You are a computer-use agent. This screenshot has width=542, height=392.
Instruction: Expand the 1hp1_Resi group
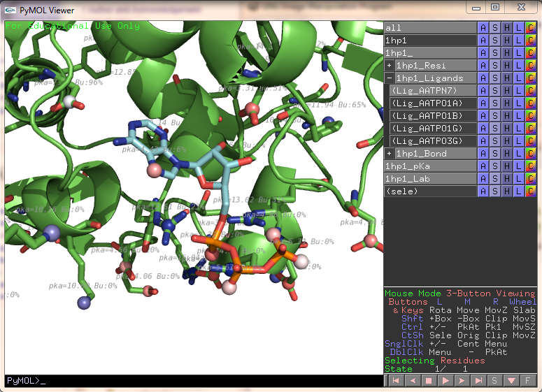coord(389,65)
